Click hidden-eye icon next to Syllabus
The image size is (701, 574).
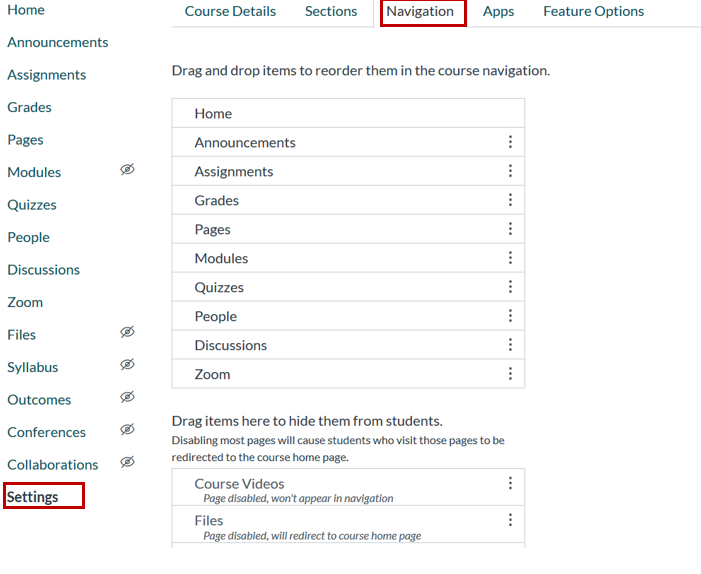click(127, 365)
